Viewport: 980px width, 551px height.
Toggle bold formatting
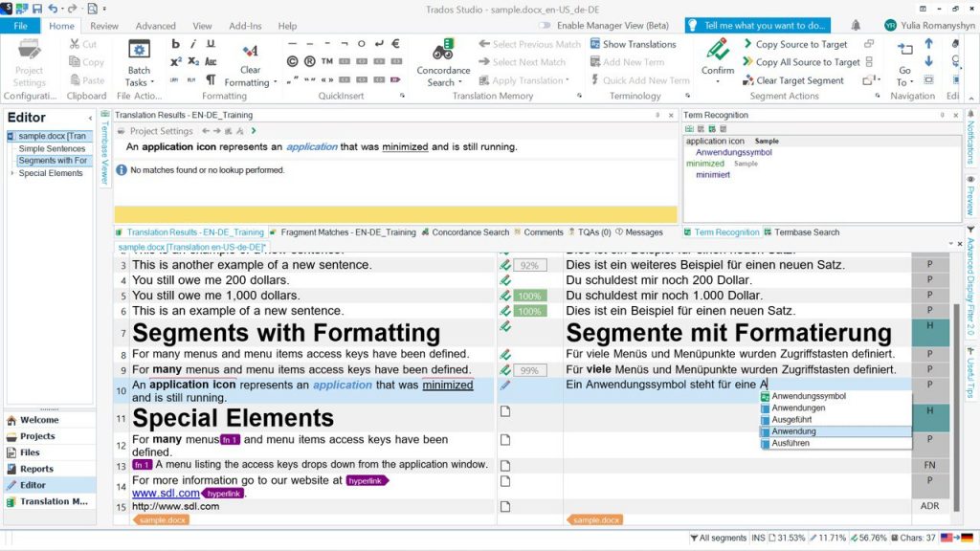tap(176, 44)
